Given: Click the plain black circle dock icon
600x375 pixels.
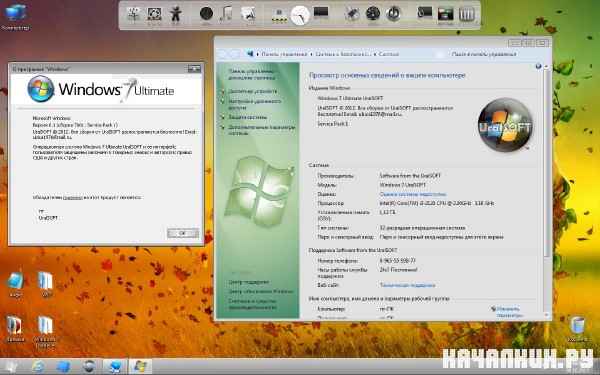Looking at the screenshot, I should pyautogui.click(x=206, y=14).
